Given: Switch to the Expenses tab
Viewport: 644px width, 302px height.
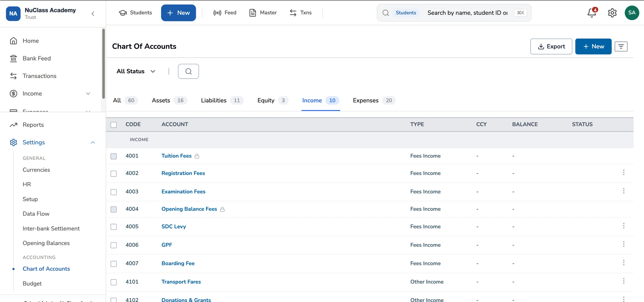Looking at the screenshot, I should click(374, 101).
